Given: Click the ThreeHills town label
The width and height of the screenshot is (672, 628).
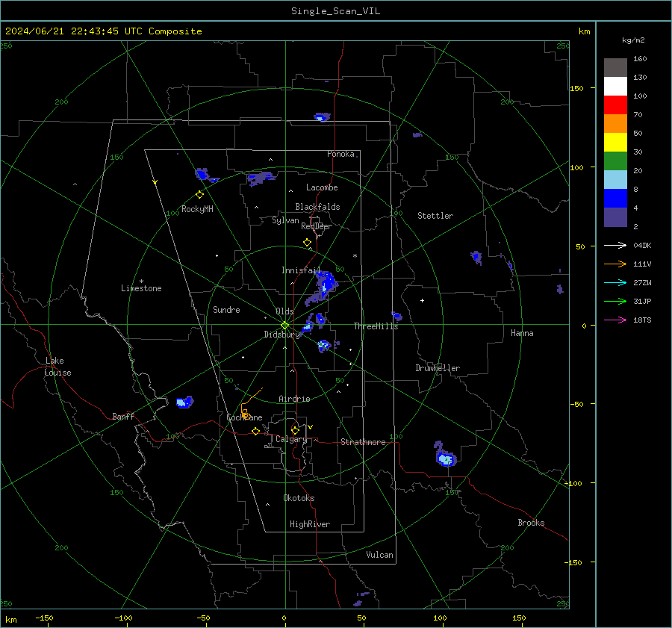Looking at the screenshot, I should point(376,326).
